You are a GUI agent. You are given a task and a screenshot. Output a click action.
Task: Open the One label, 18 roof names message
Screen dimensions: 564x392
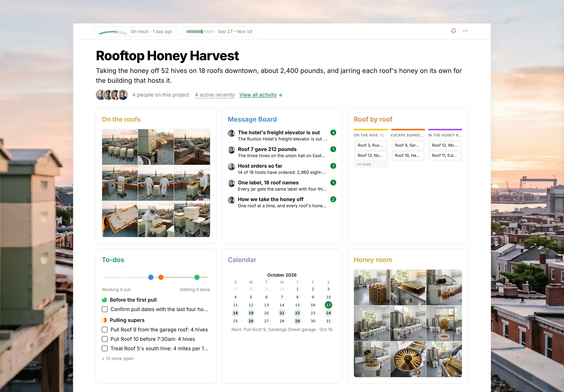tap(282, 186)
